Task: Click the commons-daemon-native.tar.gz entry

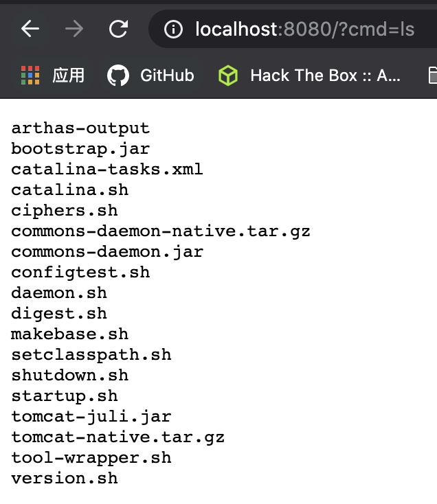Action: tap(160, 231)
